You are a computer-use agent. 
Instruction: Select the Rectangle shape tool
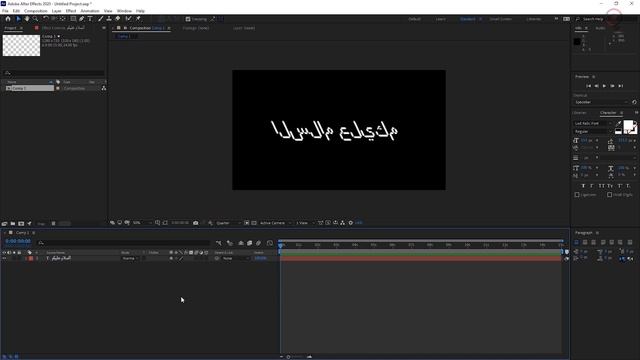(73, 19)
